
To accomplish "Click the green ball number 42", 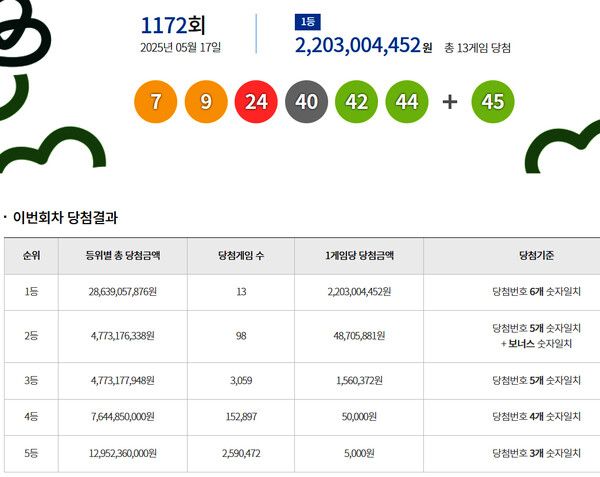I will [357, 102].
